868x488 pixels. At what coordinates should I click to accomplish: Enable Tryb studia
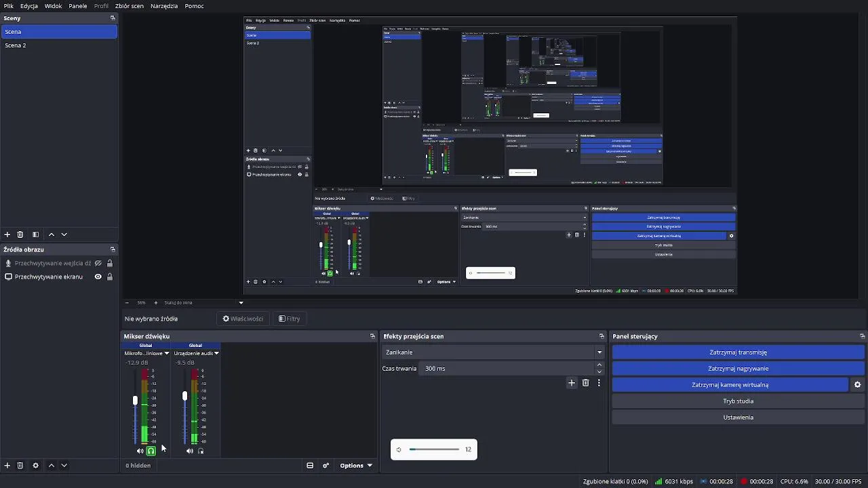click(738, 401)
